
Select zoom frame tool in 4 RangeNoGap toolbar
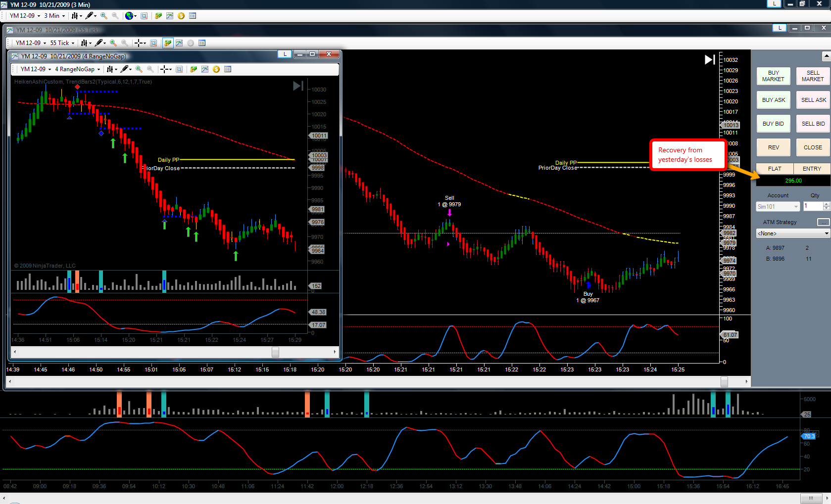tap(179, 69)
